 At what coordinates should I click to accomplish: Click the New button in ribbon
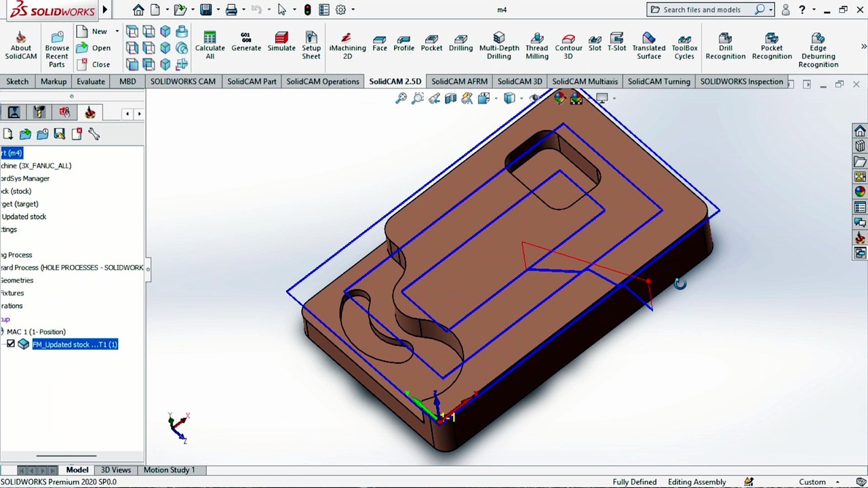click(92, 31)
